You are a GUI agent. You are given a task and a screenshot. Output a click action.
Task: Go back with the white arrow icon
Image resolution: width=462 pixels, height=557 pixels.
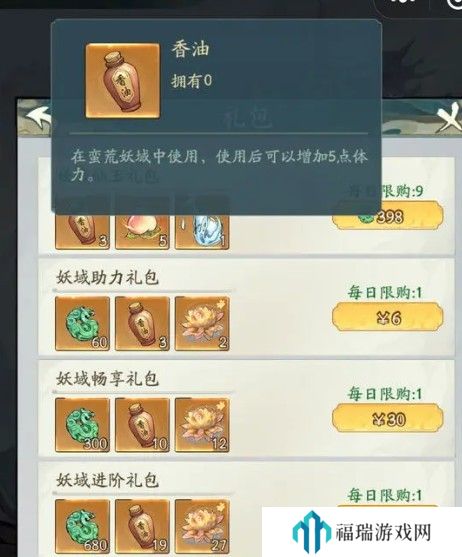(x=38, y=117)
